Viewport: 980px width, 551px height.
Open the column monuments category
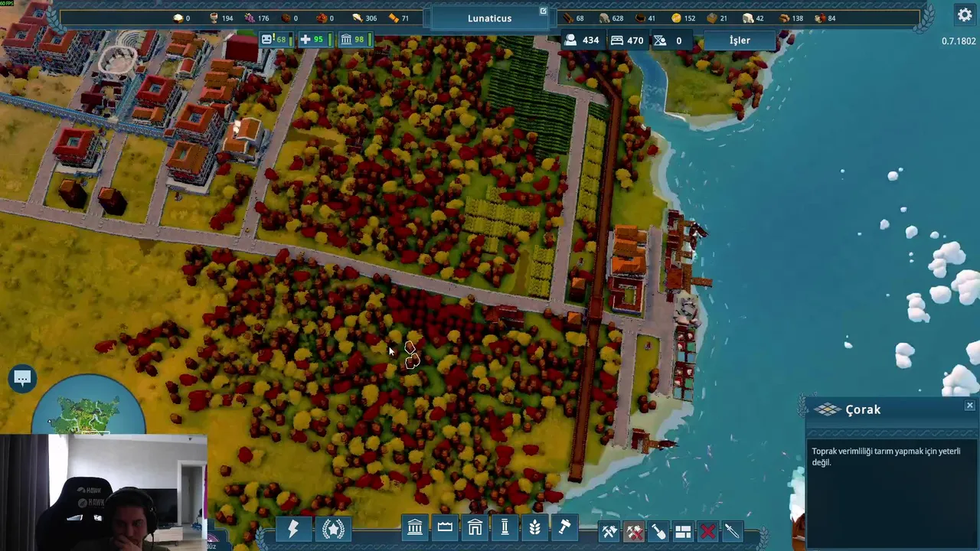505,527
